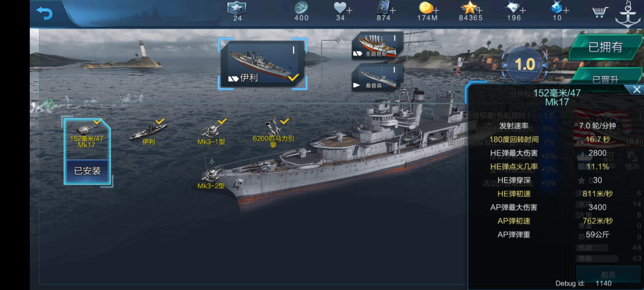Tap the level 24 rank badge
This screenshot has width=644, height=290.
[237, 11]
